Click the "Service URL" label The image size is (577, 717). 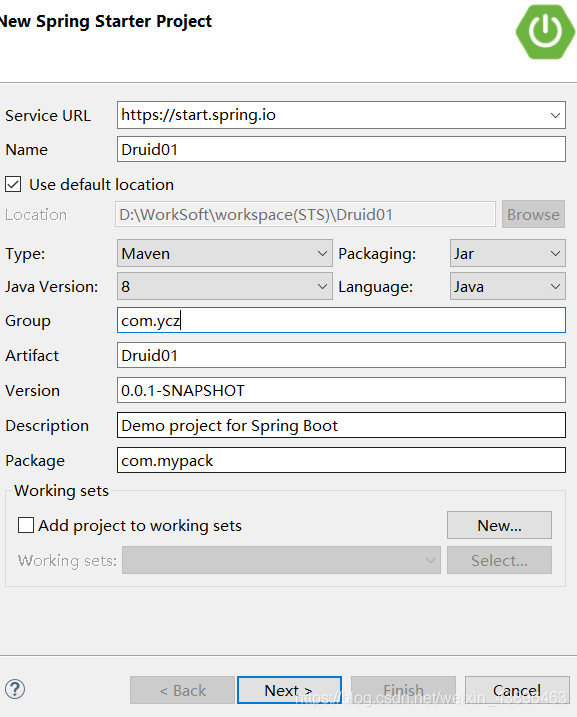click(48, 115)
